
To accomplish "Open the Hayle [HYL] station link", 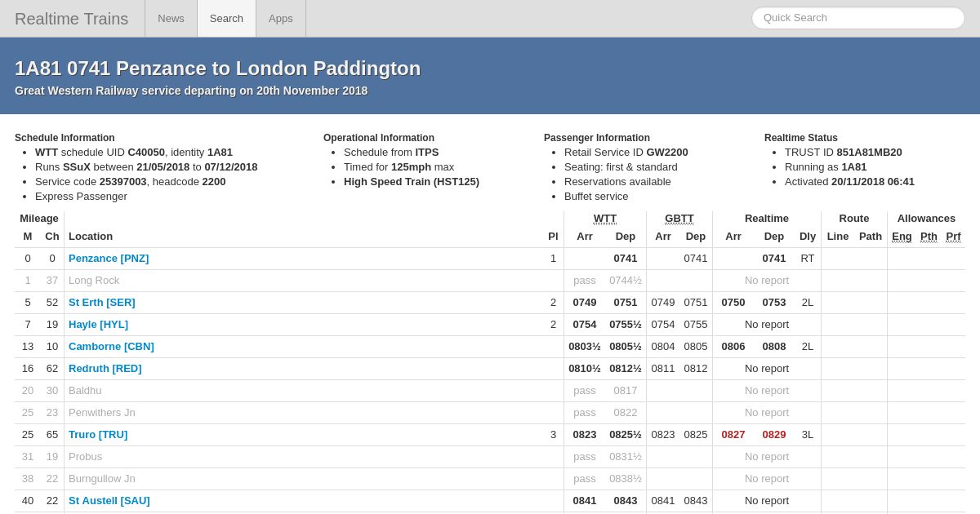I will [98, 325].
